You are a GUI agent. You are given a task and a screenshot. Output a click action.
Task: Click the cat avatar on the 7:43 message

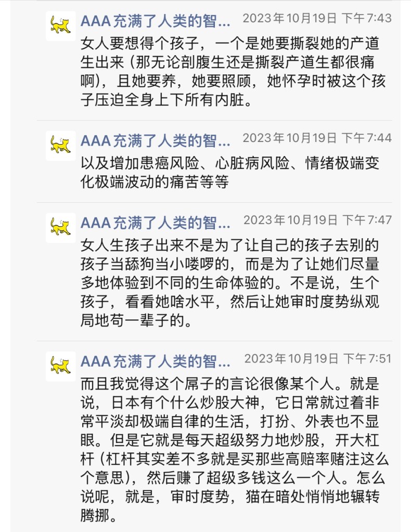click(60, 26)
